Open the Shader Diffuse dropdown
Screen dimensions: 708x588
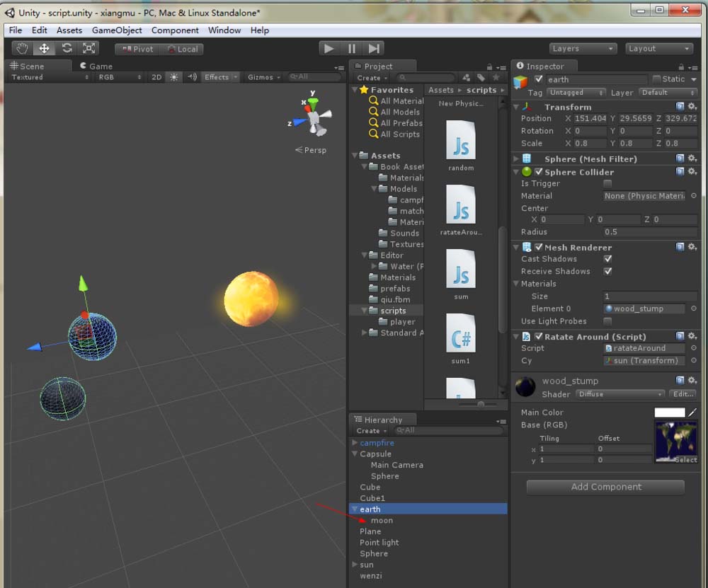pos(620,394)
